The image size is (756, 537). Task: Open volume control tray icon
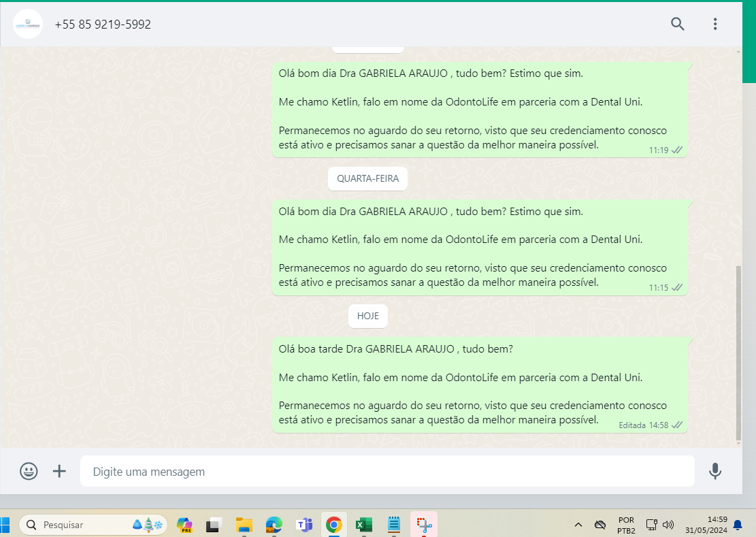[x=668, y=525]
